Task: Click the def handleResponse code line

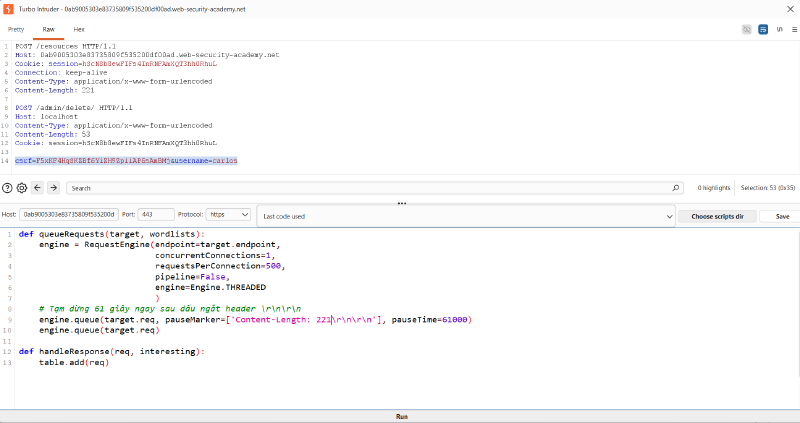Action: tap(111, 352)
